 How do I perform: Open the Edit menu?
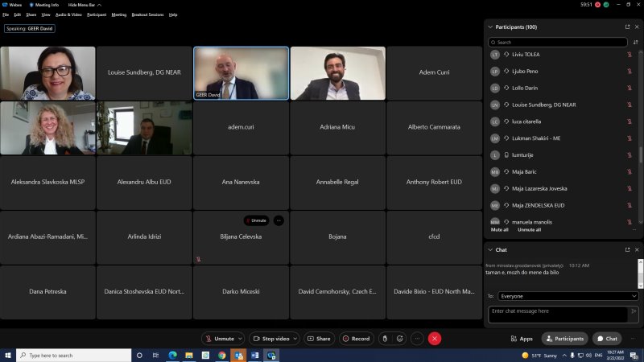tap(17, 14)
